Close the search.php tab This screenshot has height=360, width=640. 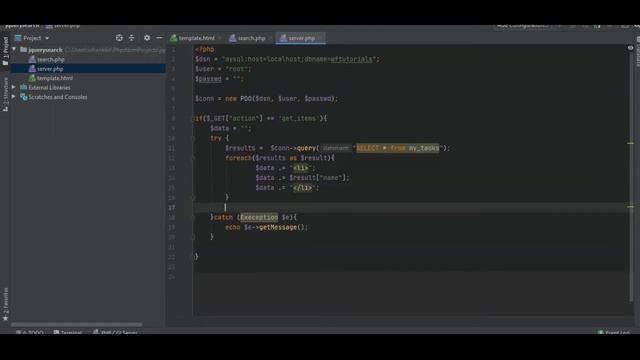click(x=270, y=38)
